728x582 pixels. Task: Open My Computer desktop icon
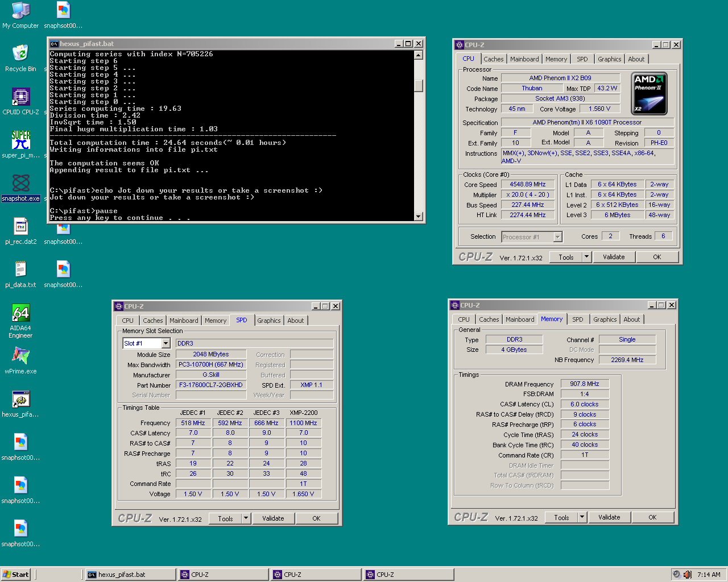tap(20, 11)
